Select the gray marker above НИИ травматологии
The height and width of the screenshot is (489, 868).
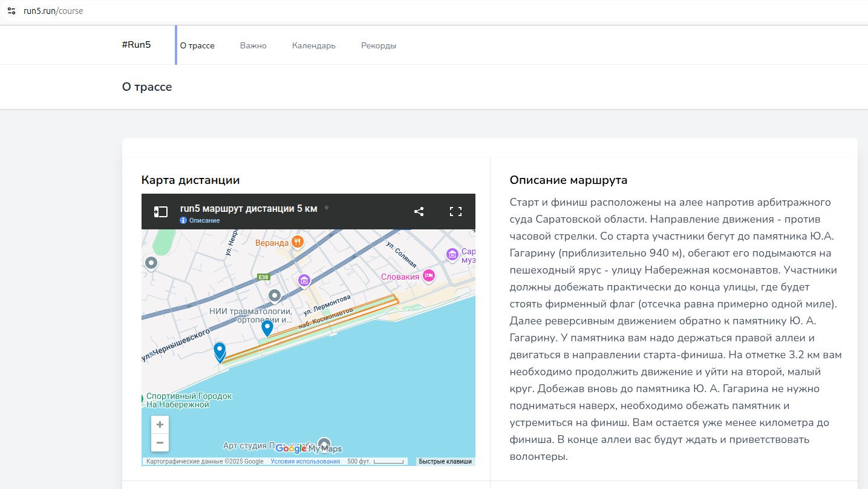click(x=275, y=296)
